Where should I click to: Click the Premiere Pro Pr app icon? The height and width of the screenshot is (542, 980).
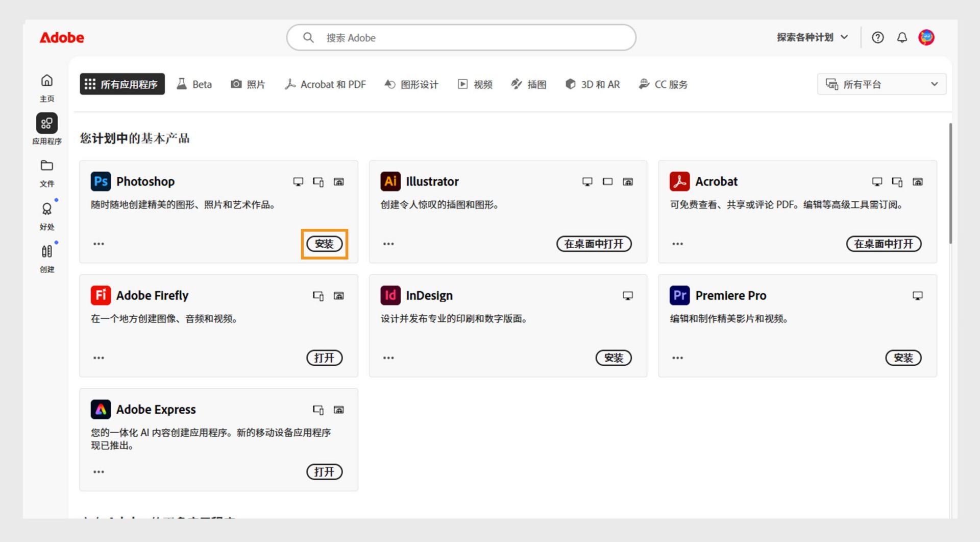click(x=680, y=295)
